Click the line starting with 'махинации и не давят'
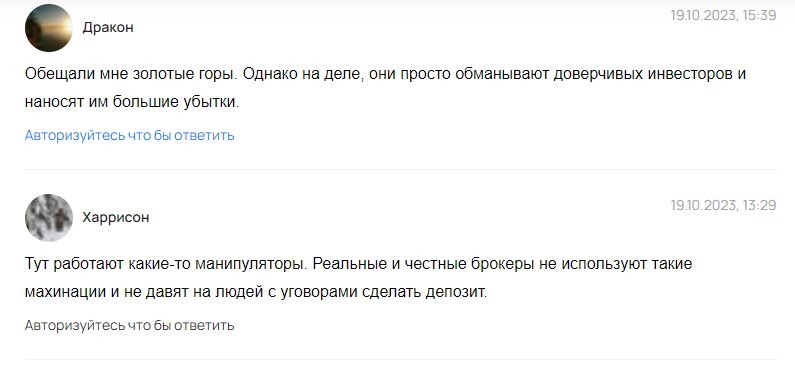The image size is (795, 366). pyautogui.click(x=256, y=292)
